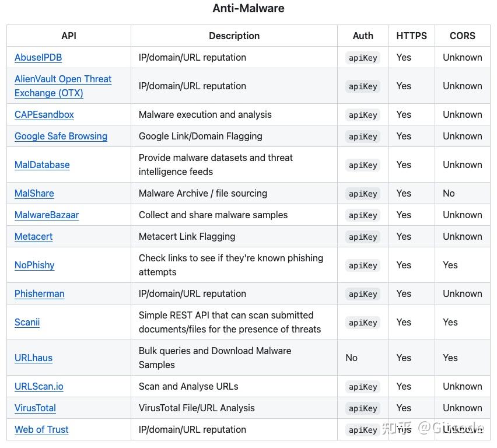
Task: Follow the URLhaus link
Action: [x=33, y=358]
